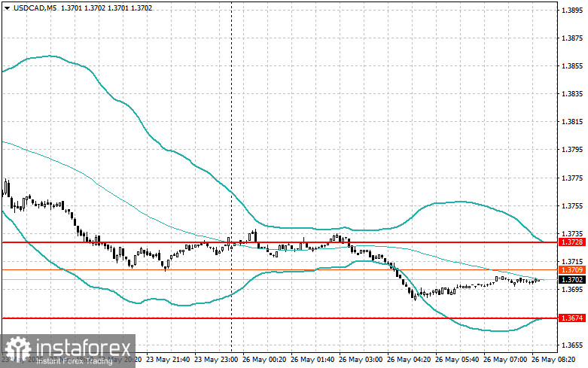The height and width of the screenshot is (368, 588).
Task: Select the 26 May 05:40 time label
Action: click(x=457, y=360)
